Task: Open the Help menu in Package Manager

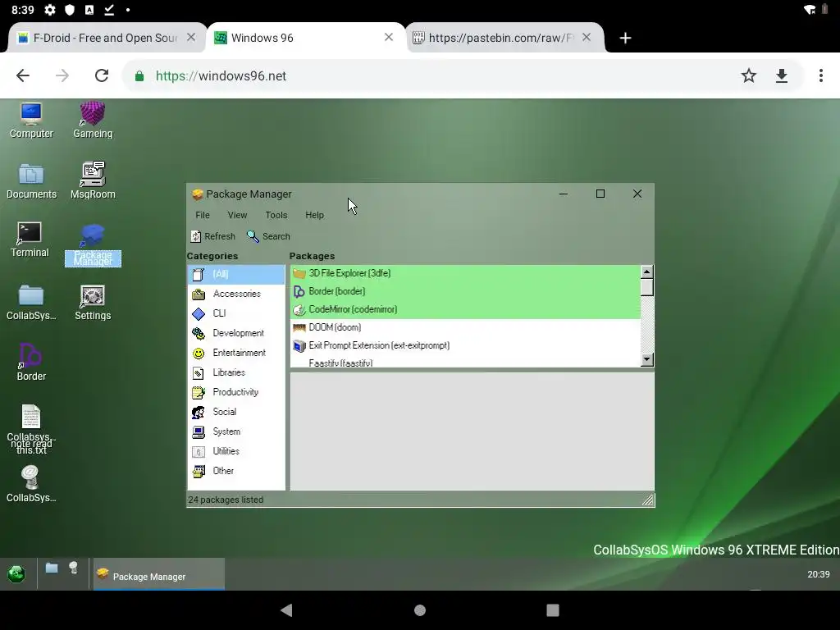Action: click(x=314, y=215)
